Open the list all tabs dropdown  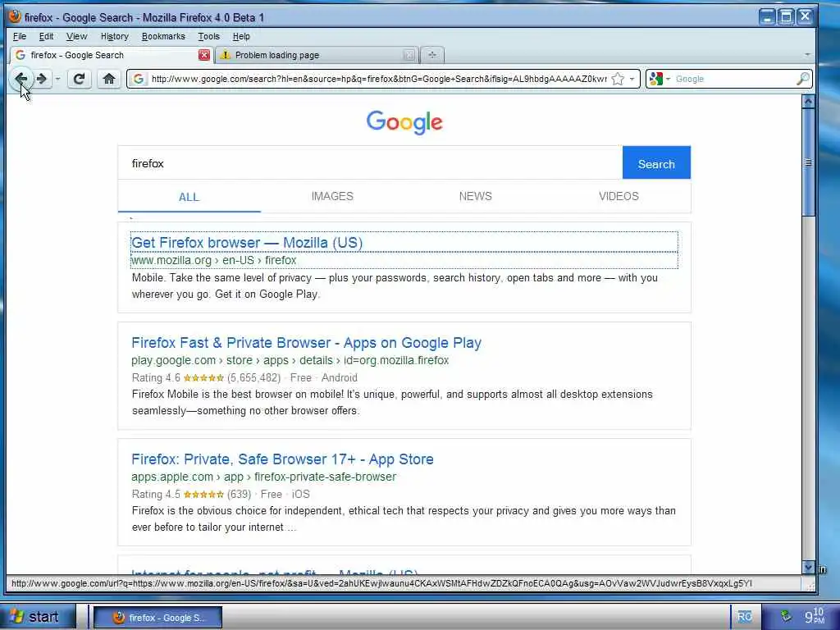[807, 55]
